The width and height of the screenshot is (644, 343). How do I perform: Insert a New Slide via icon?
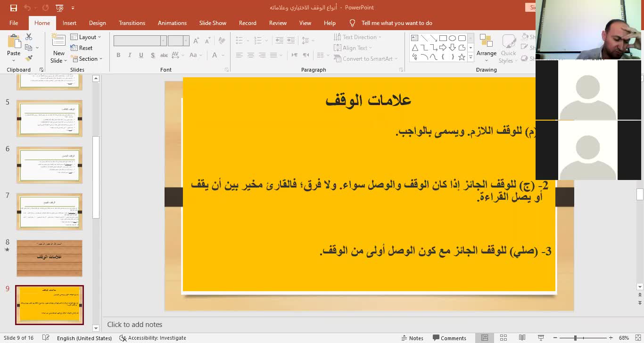58,41
